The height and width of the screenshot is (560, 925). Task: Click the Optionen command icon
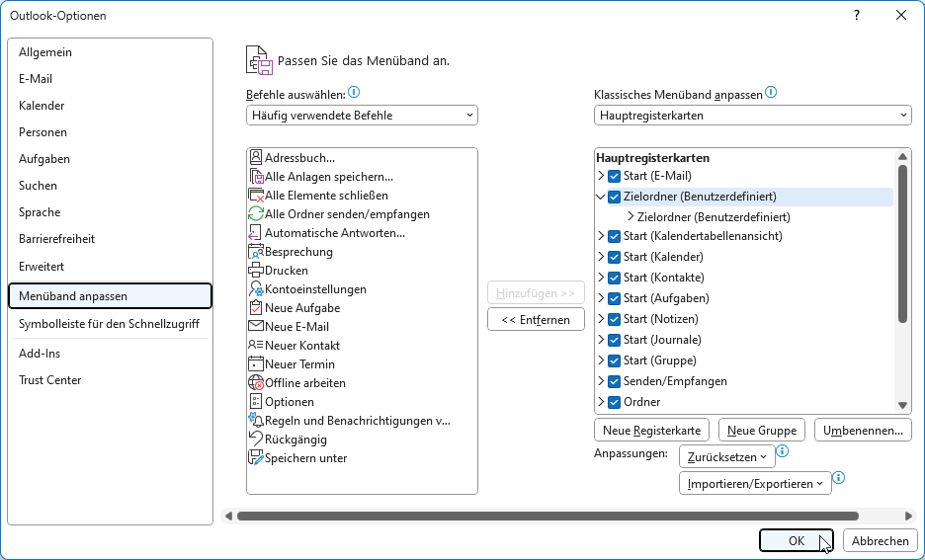pos(255,401)
